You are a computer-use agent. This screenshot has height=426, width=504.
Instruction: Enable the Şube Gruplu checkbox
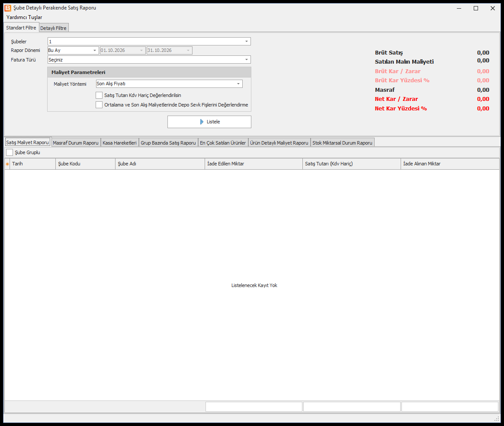pyautogui.click(x=10, y=152)
